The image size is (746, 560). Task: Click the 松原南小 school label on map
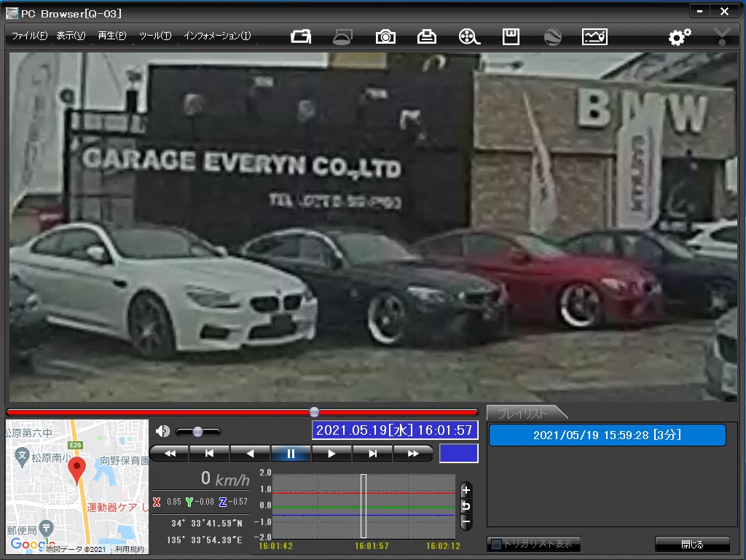tap(52, 457)
